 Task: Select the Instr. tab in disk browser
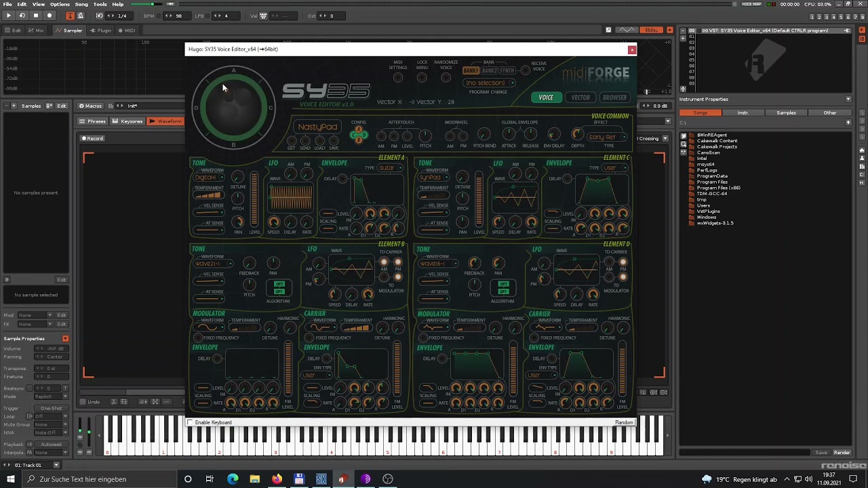[x=743, y=113]
